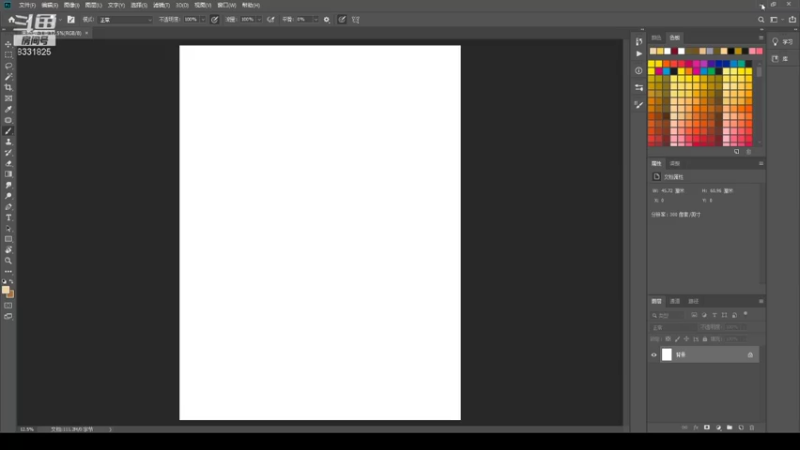Image resolution: width=800 pixels, height=450 pixels.
Task: Toggle pressure for size
Action: [x=342, y=19]
